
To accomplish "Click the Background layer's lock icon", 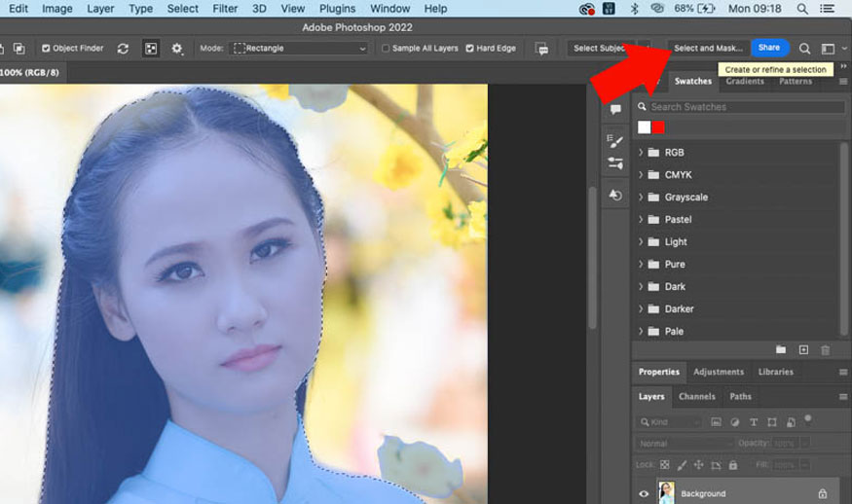I will (822, 493).
